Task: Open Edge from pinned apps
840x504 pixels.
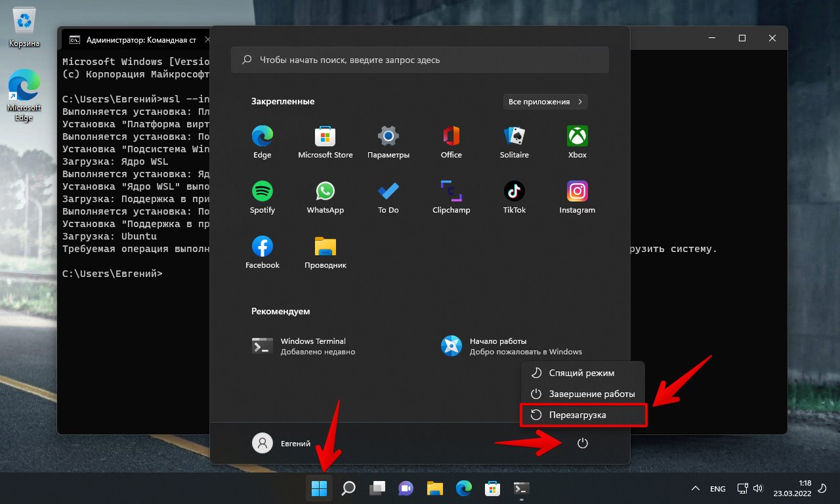Action: point(262,142)
